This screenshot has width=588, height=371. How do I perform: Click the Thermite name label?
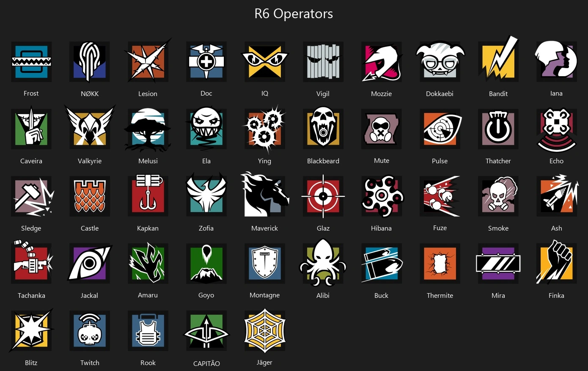tap(440, 295)
